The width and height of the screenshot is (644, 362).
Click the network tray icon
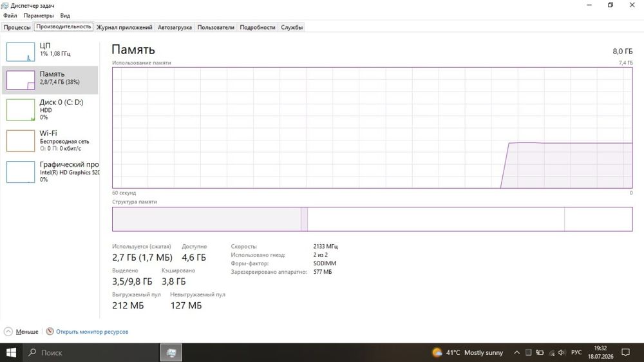(551, 352)
